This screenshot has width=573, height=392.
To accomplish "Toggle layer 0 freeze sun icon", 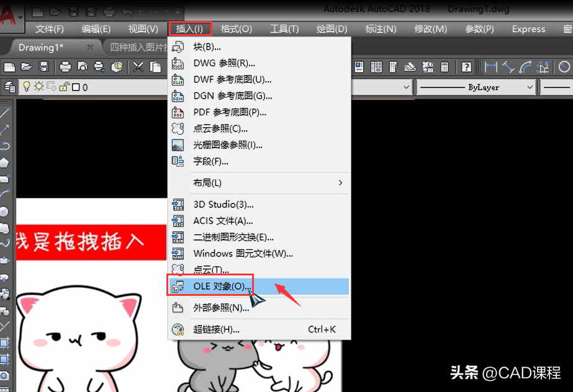I will (x=38, y=86).
